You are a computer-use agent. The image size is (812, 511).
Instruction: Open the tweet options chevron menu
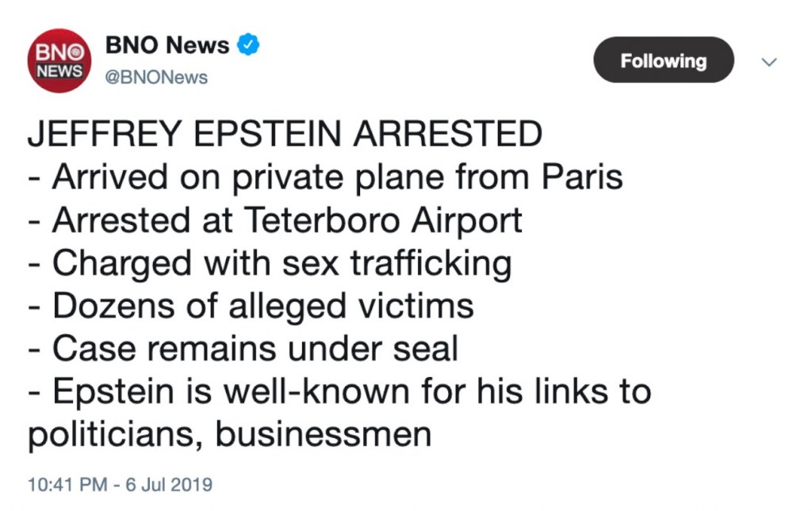point(768,62)
